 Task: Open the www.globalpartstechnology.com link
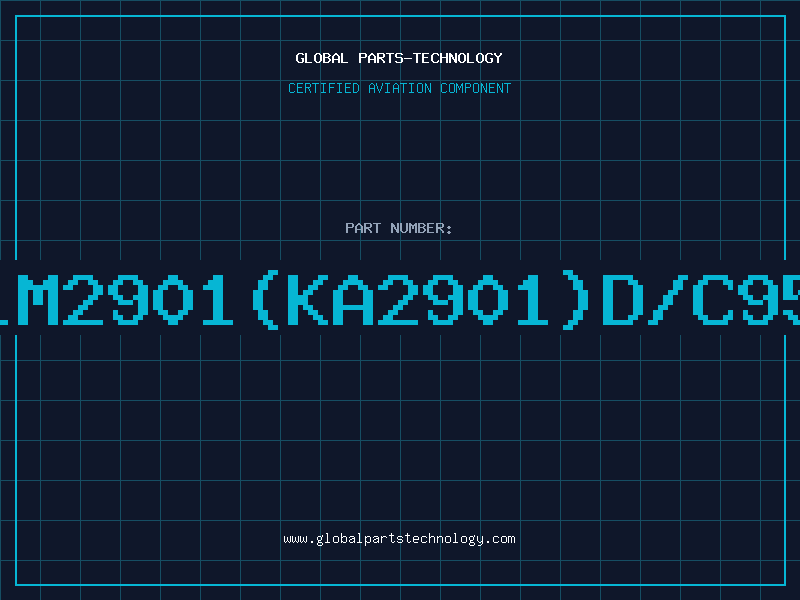pos(399,539)
